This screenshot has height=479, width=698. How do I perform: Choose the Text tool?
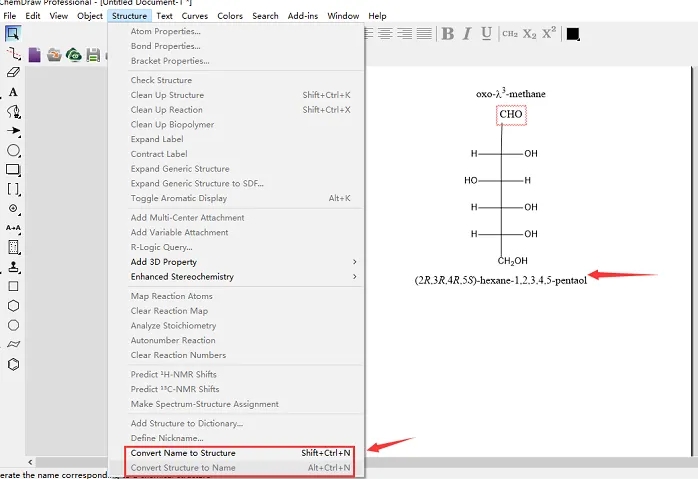(13, 92)
